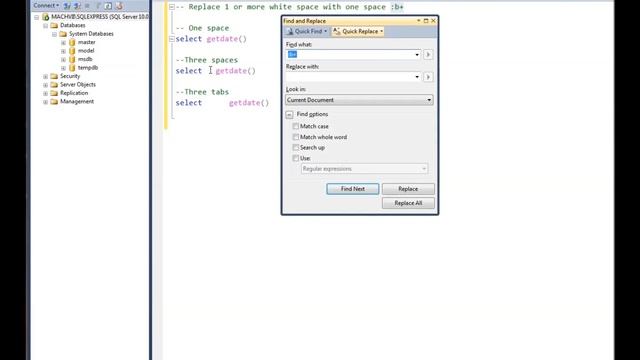The height and width of the screenshot is (360, 640).
Task: Expand the tempdb database node
Action: pos(63,68)
